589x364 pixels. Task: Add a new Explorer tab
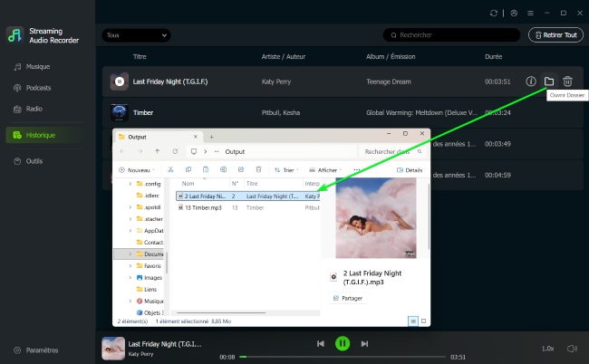coord(211,137)
